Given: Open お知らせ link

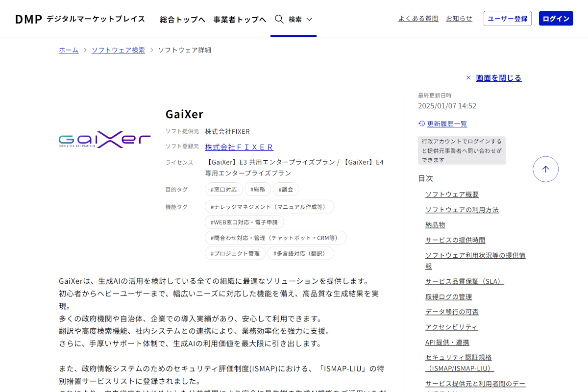Looking at the screenshot, I should point(459,19).
